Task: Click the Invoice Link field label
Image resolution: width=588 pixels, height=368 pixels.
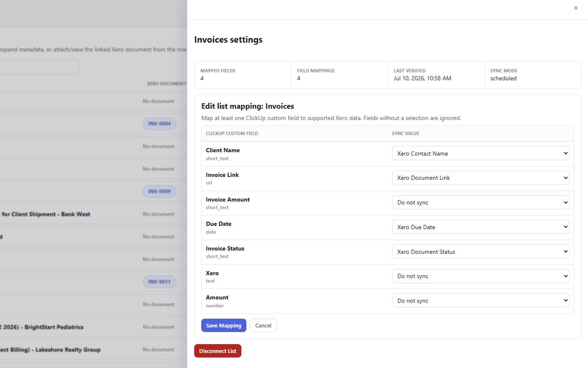Action: (222, 175)
